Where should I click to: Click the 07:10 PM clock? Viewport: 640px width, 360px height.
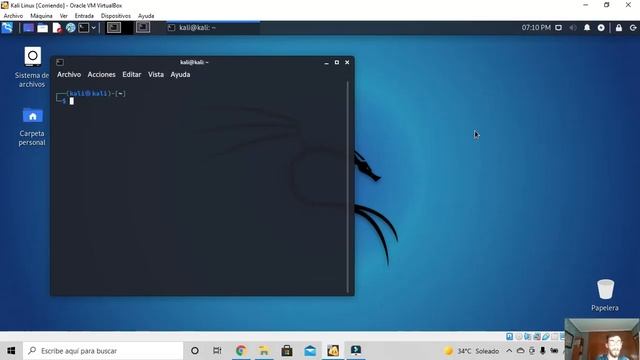coord(536,28)
